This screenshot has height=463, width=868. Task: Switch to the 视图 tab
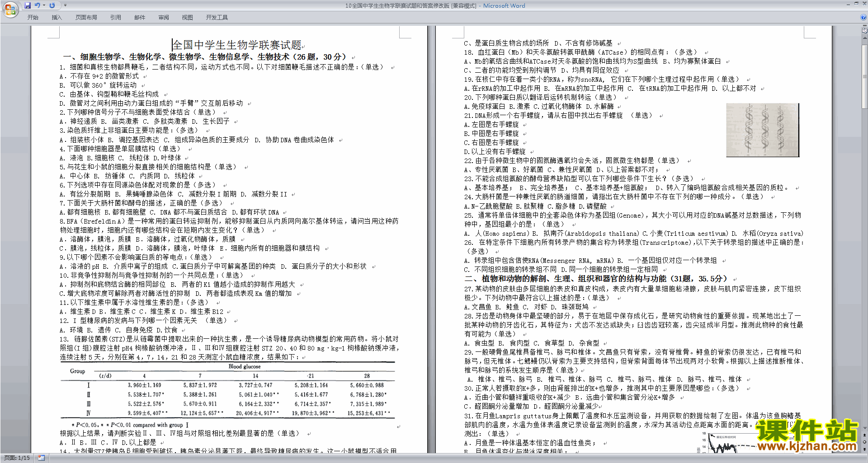187,18
